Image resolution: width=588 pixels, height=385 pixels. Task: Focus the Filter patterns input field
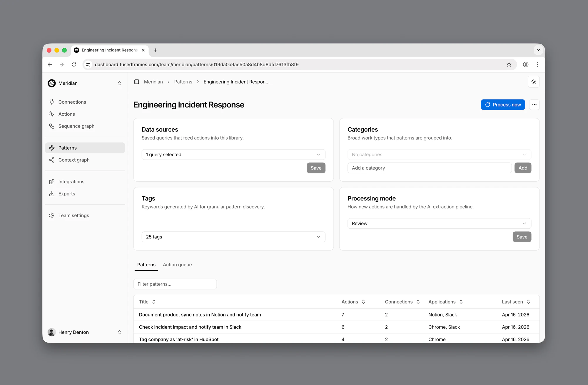[175, 284]
